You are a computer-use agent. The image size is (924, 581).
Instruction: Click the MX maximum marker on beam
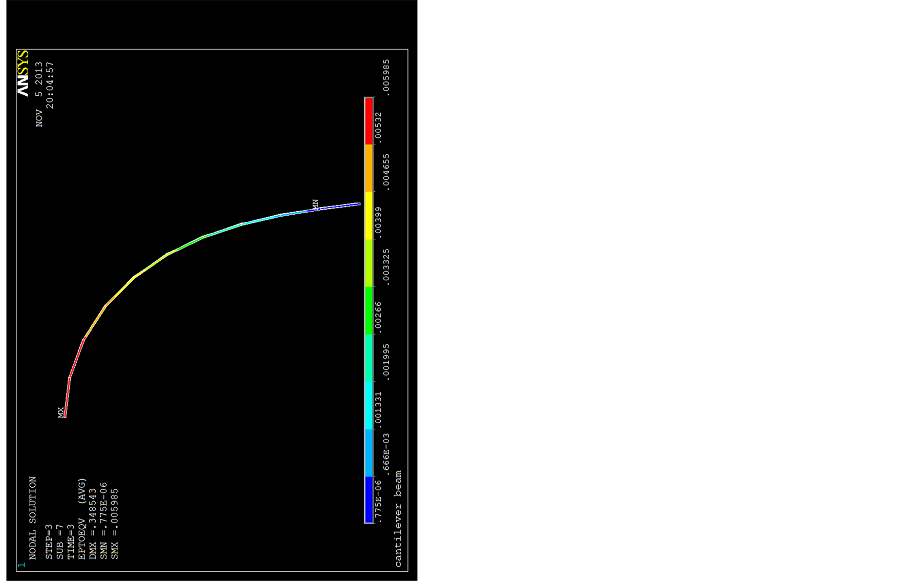click(61, 413)
